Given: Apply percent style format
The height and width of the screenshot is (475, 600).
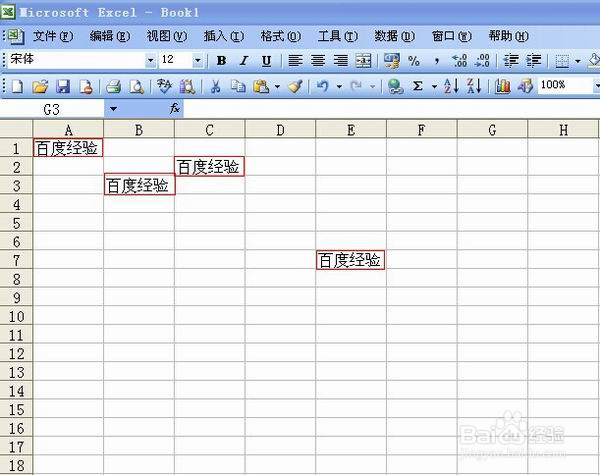Looking at the screenshot, I should (414, 60).
